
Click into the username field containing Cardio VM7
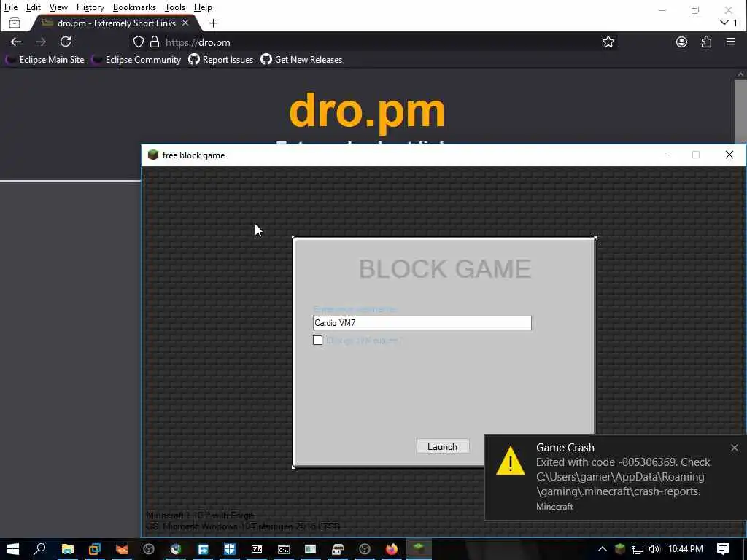point(422,323)
